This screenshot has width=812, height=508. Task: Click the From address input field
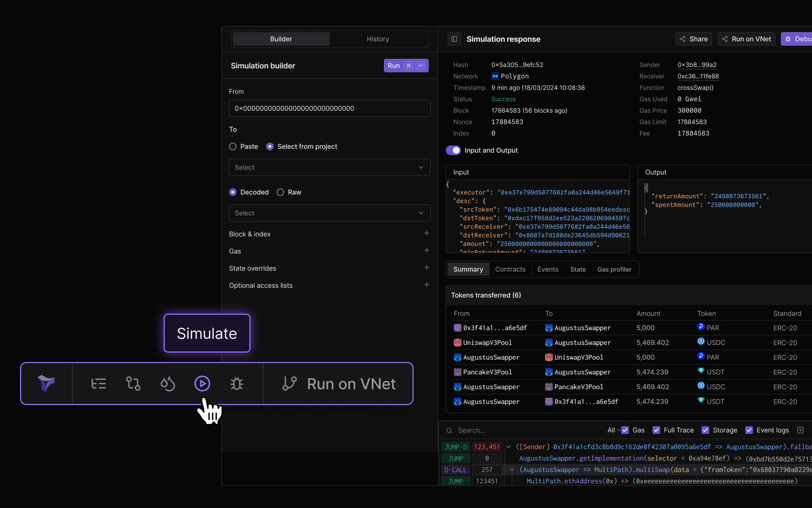click(x=329, y=108)
